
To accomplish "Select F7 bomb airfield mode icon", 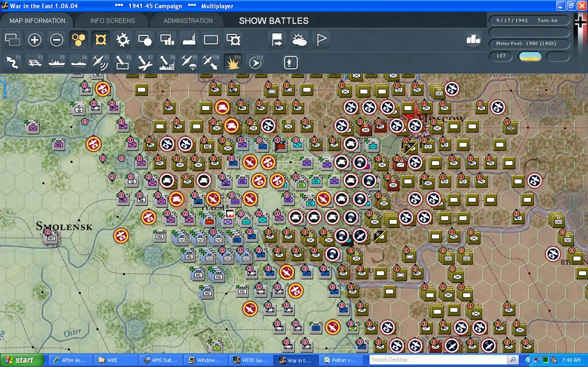I will (x=145, y=62).
